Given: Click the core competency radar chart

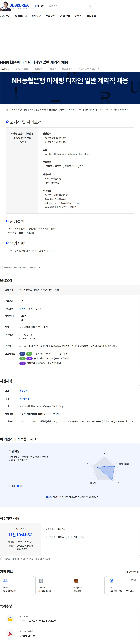Looking at the screenshot, I should (x=105, y=468).
